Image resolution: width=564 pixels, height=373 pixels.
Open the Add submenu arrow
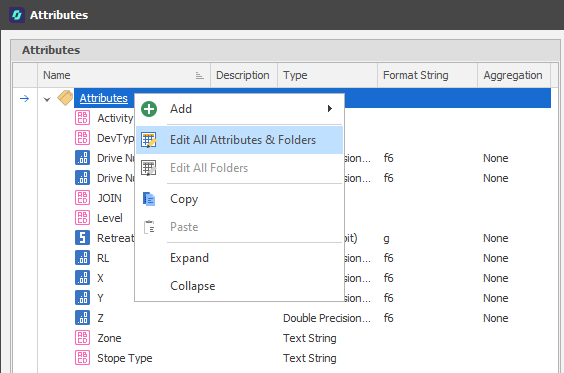(329, 109)
